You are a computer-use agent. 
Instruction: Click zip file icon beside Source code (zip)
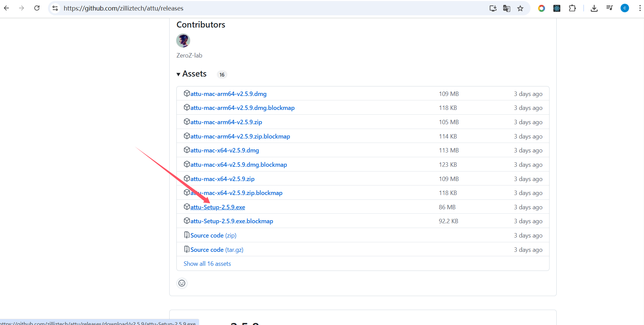[187, 235]
